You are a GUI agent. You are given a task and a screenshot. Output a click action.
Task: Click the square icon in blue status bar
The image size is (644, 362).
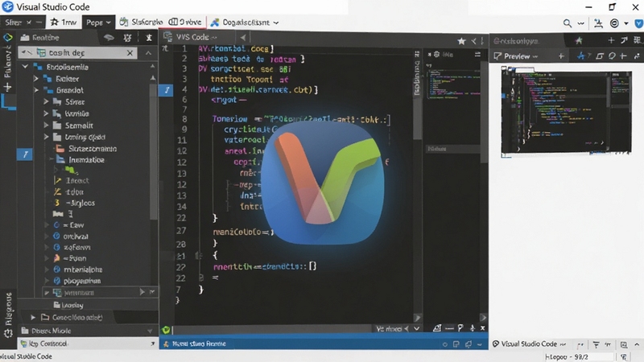tap(456, 344)
